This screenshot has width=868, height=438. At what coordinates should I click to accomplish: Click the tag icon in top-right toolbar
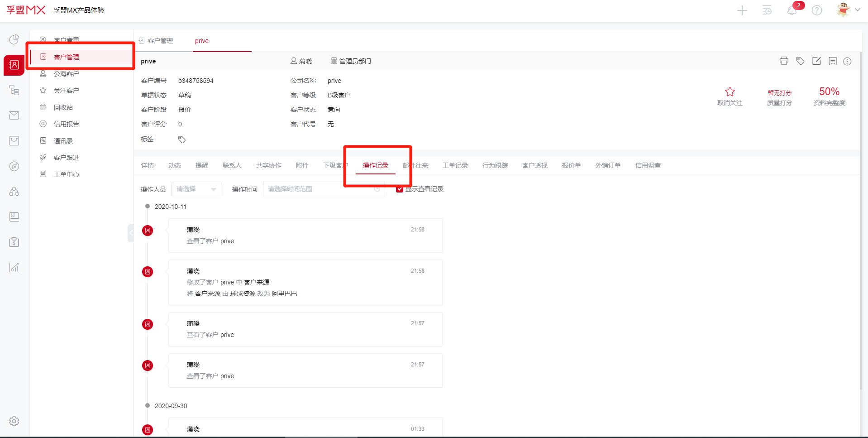(x=800, y=61)
